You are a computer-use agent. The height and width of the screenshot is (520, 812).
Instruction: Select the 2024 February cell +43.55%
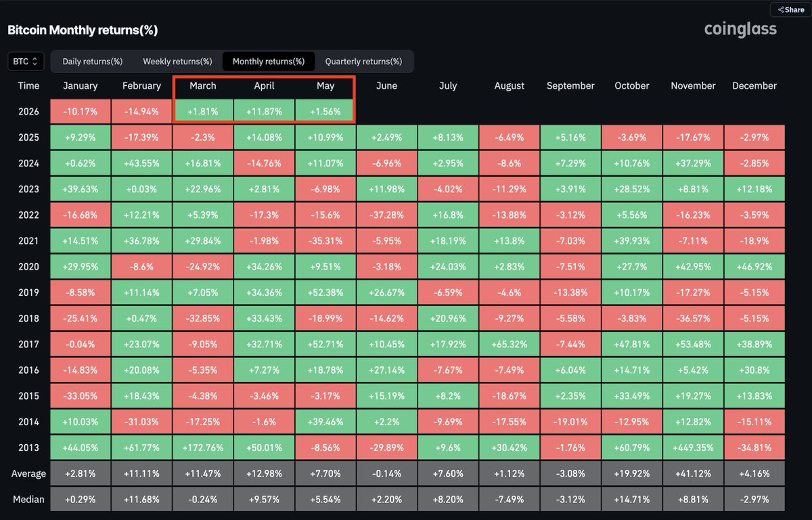[141, 163]
